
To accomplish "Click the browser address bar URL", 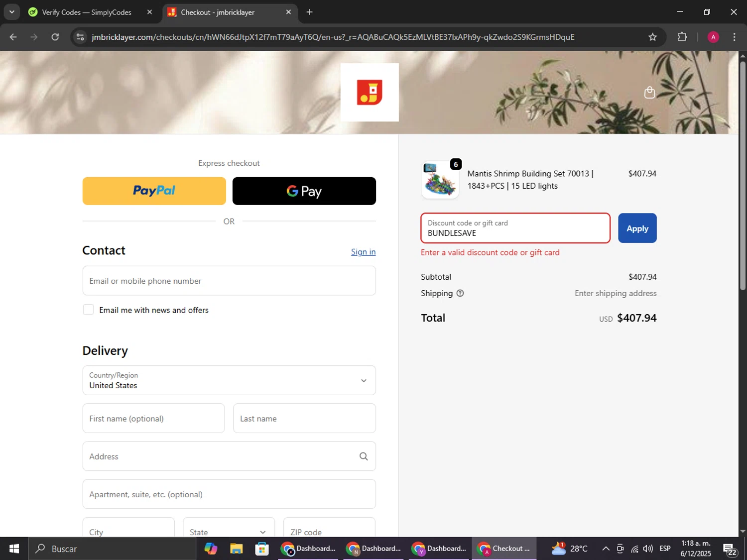I will (x=333, y=37).
